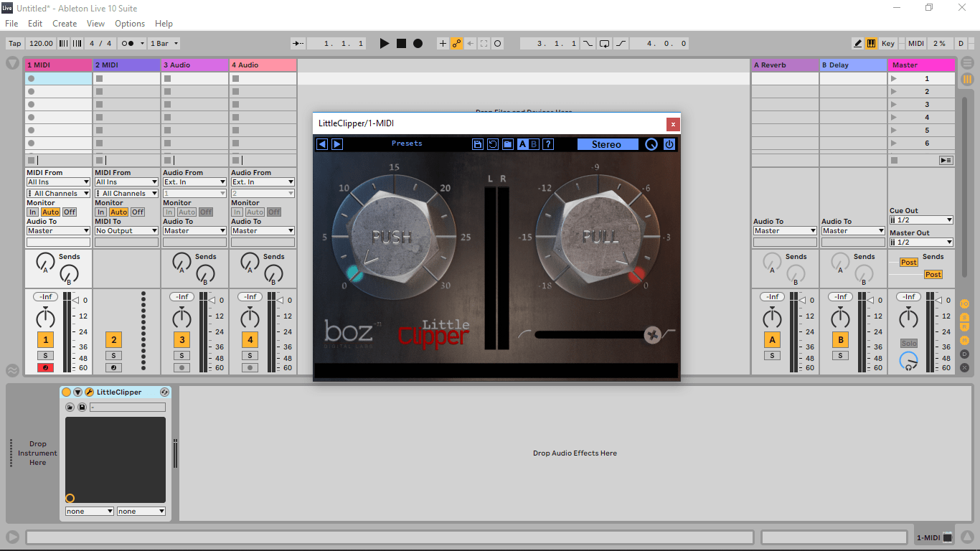Go to next preset in LittleClipper

coord(337,144)
